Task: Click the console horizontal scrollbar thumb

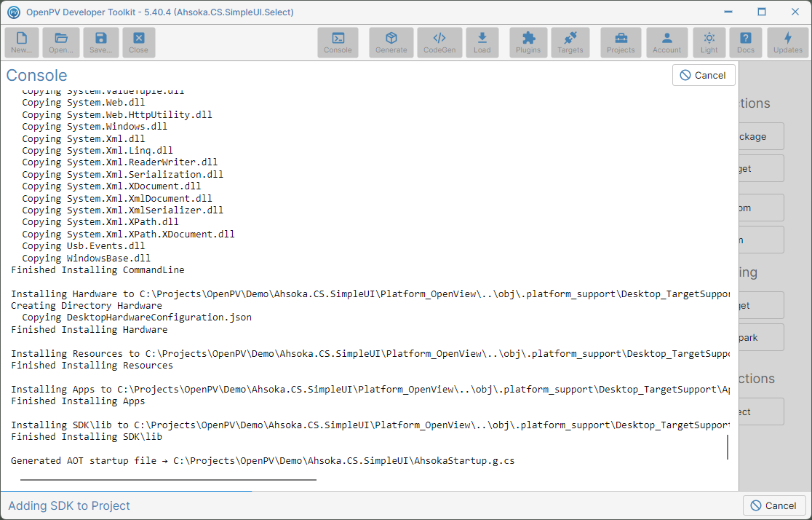Action: point(168,480)
